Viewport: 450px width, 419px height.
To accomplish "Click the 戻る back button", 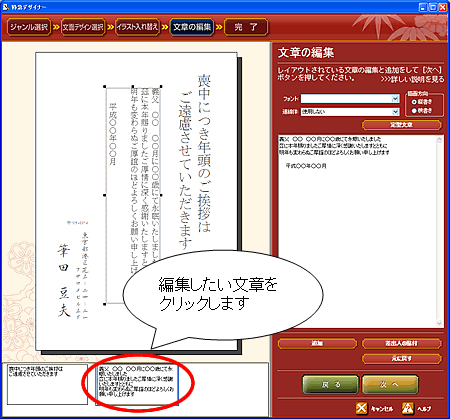I will (x=331, y=384).
